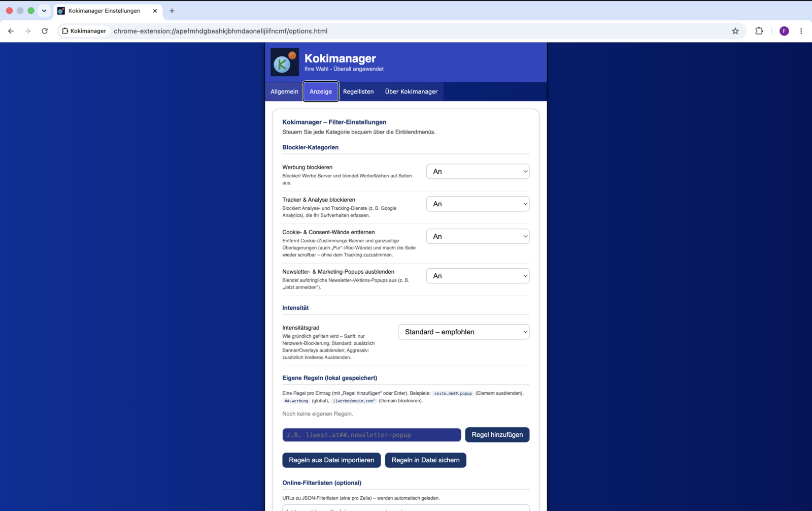Screen dimensions: 812x511
Task: Open the tab search chevron
Action: [44, 11]
